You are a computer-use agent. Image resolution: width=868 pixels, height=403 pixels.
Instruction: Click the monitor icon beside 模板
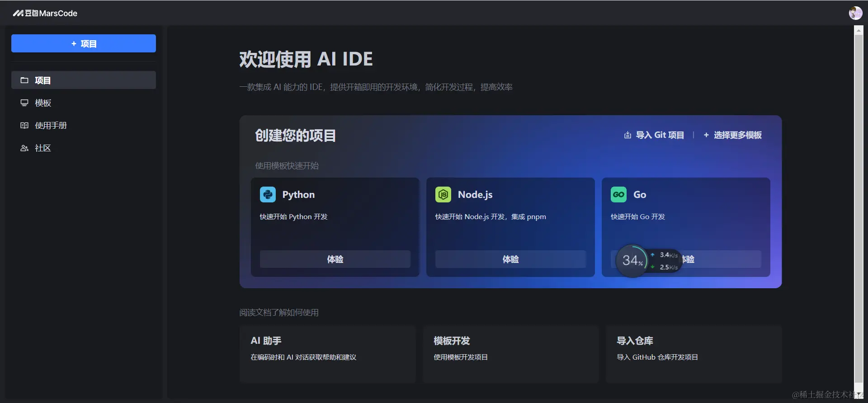coord(24,103)
